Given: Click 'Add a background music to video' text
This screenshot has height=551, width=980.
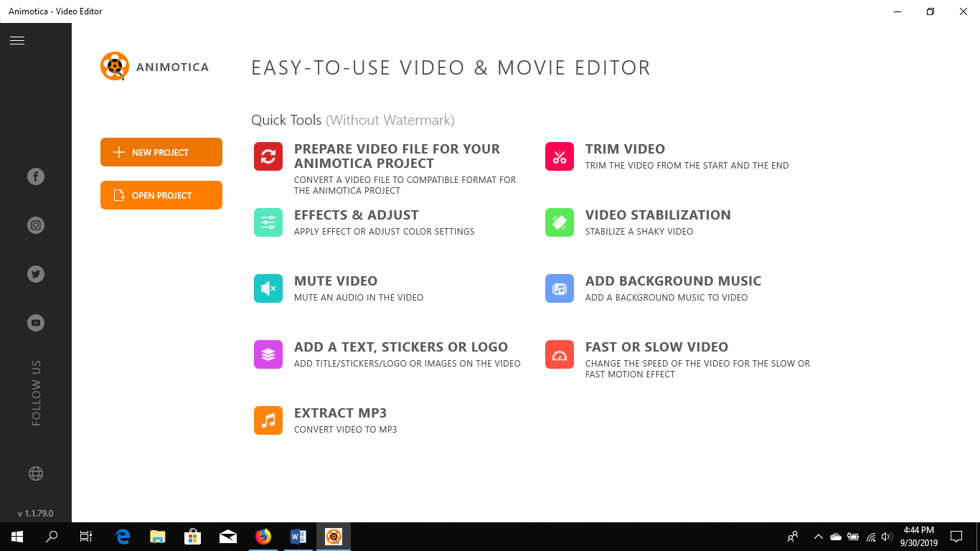Looking at the screenshot, I should [666, 298].
